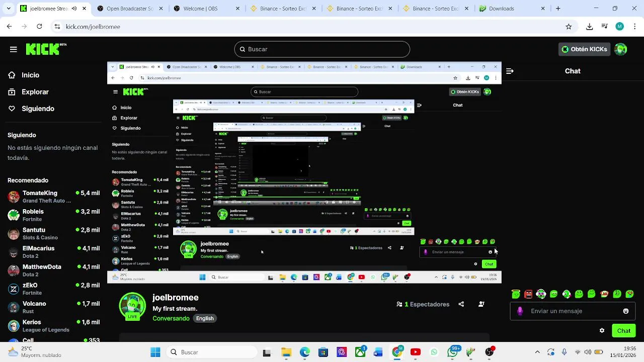The height and width of the screenshot is (362, 644).
Task: Insert the heart-eyes emote
Action: tap(629, 294)
